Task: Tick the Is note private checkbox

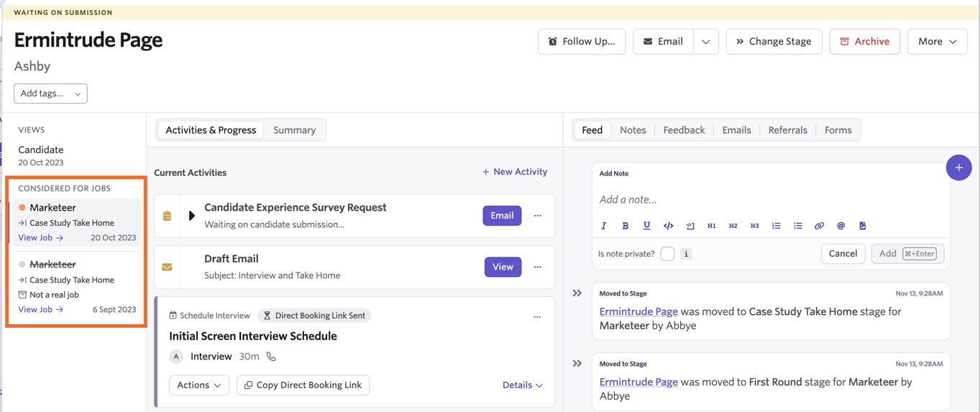Action: (667, 254)
